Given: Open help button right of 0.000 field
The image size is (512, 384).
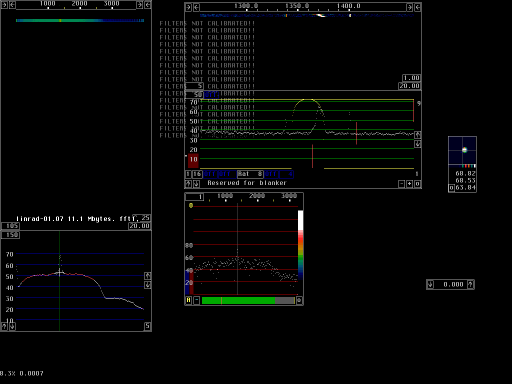Looking at the screenshot, I should [x=470, y=284].
